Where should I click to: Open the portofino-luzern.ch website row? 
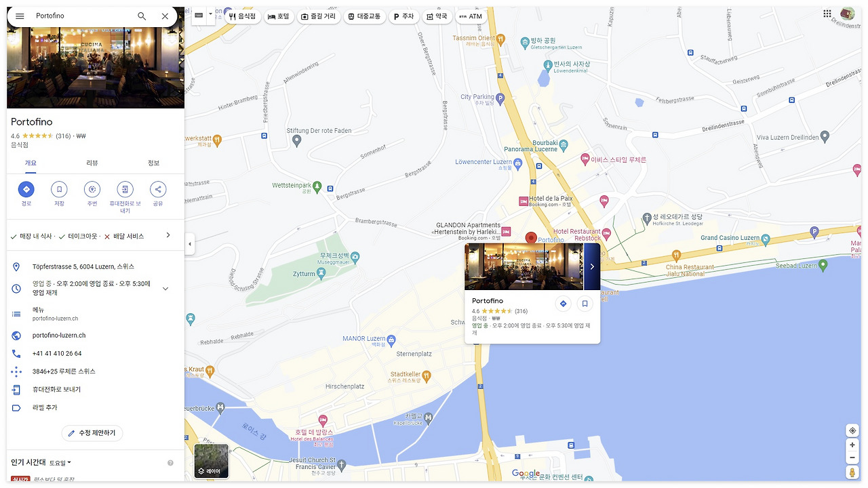(x=96, y=335)
